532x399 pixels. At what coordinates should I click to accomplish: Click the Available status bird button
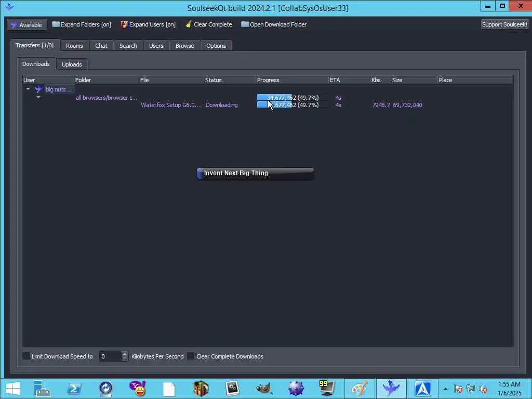[x=27, y=25]
